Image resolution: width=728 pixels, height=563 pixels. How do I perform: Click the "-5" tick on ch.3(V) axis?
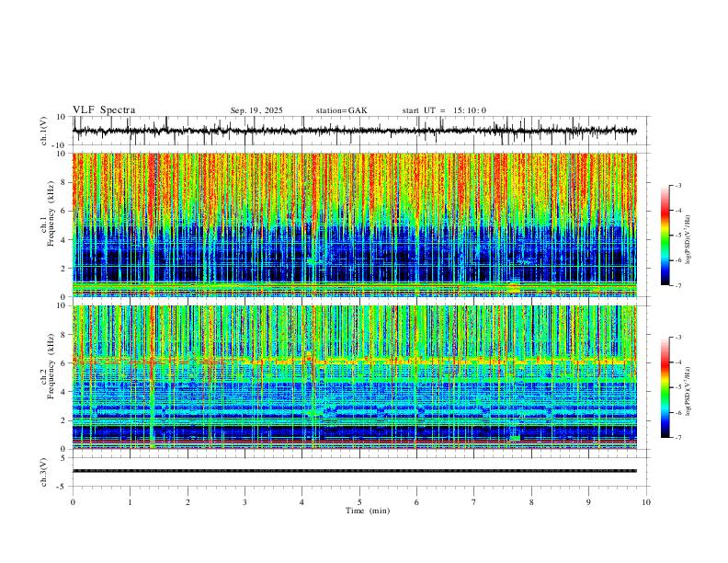(x=62, y=487)
